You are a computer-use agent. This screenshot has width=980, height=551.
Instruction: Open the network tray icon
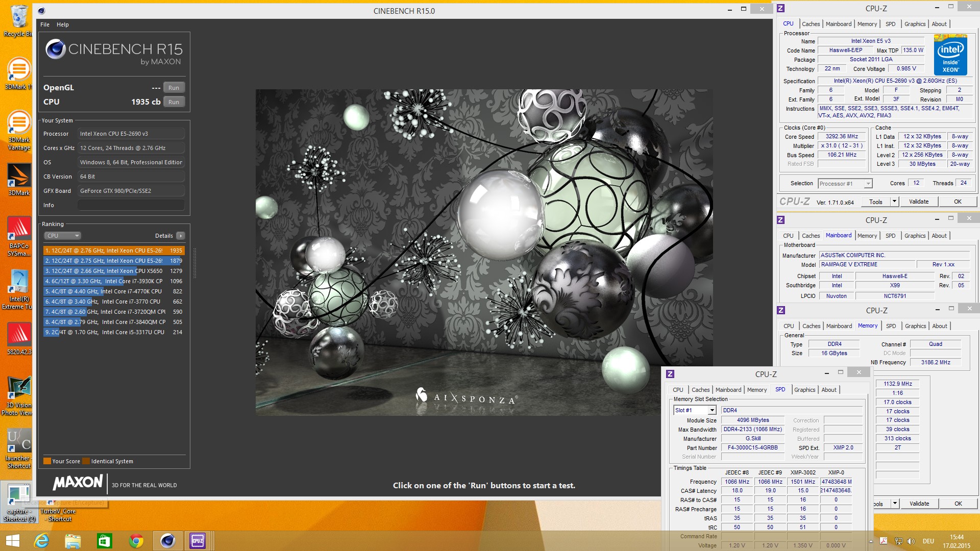898,541
